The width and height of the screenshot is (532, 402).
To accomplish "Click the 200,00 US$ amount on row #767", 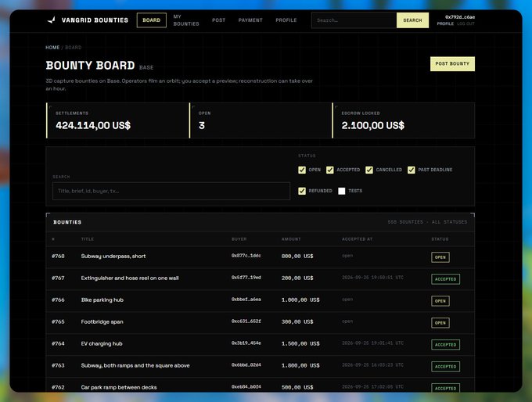I will [x=297, y=278].
